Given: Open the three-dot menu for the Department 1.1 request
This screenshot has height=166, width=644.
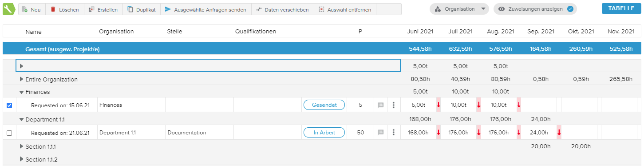Looking at the screenshot, I should click(394, 132).
